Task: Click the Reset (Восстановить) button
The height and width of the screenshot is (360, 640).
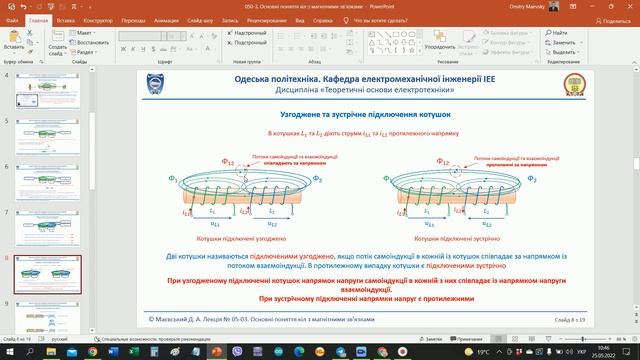Action: 89,42
